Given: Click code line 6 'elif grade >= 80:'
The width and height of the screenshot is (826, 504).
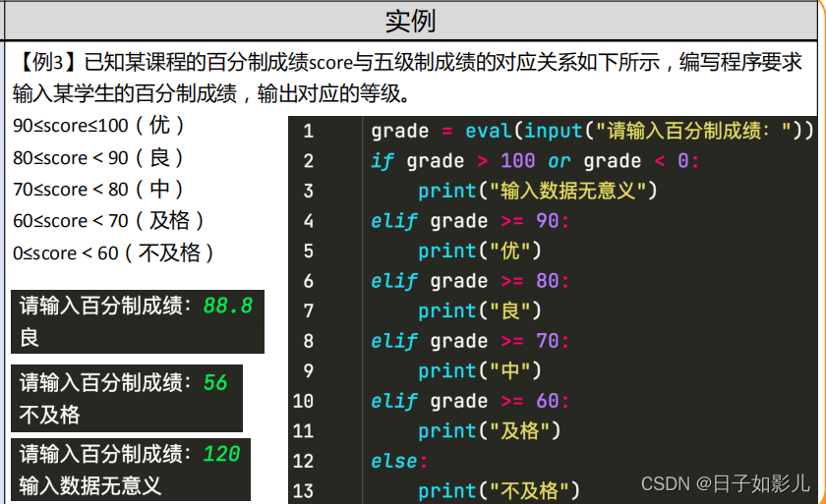Looking at the screenshot, I should (x=470, y=281).
